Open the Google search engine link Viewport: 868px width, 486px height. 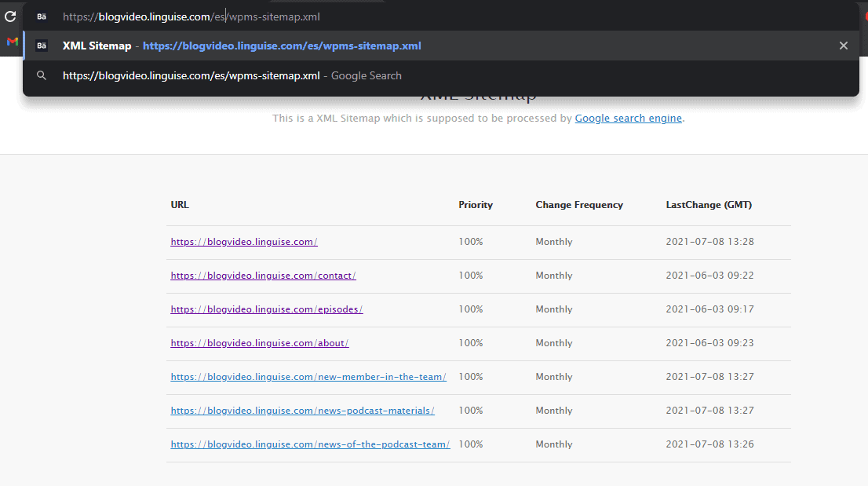pyautogui.click(x=629, y=118)
